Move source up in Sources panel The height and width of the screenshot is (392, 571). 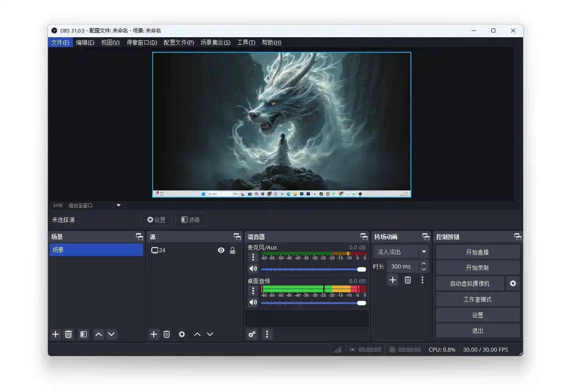(197, 334)
